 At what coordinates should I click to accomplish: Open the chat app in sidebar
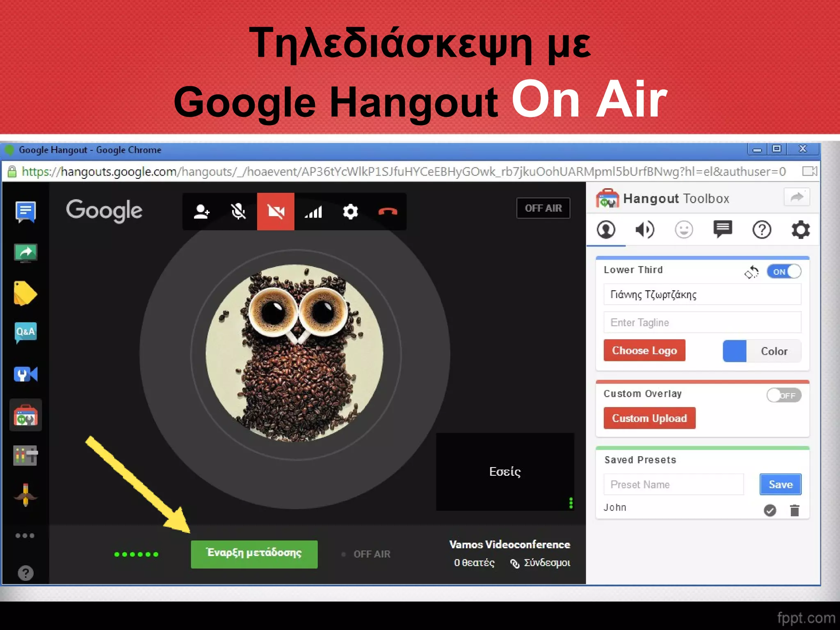pyautogui.click(x=25, y=212)
